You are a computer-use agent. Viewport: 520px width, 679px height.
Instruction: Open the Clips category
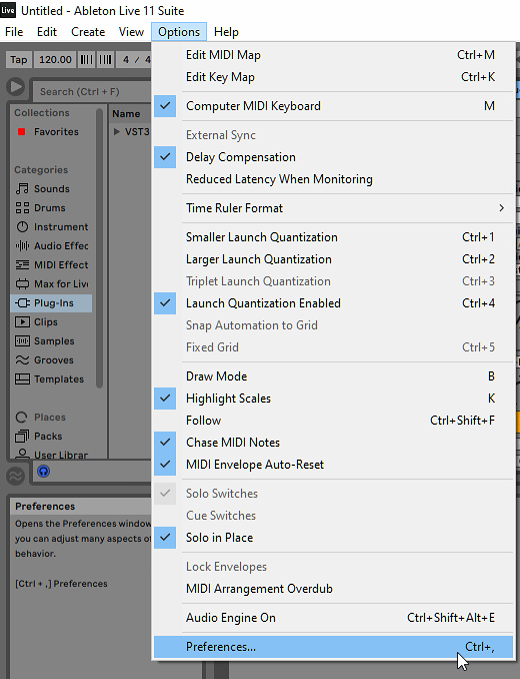(x=36, y=322)
